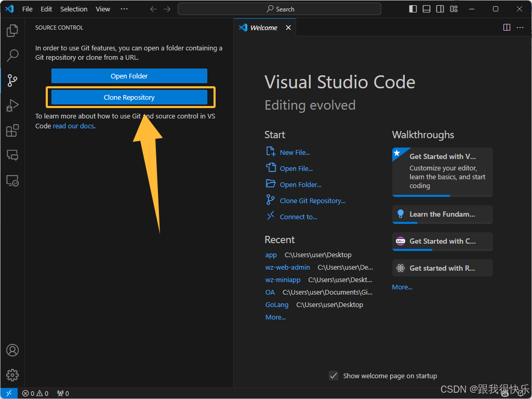Viewport: 532px width, 399px height.
Task: Click the React atom icon on walkthrough card
Action: 401,268
